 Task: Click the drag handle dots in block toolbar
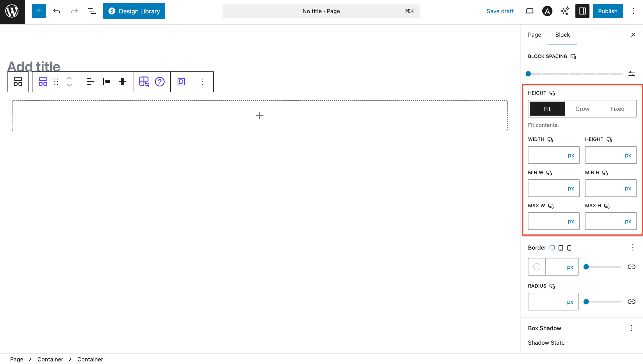pyautogui.click(x=56, y=82)
